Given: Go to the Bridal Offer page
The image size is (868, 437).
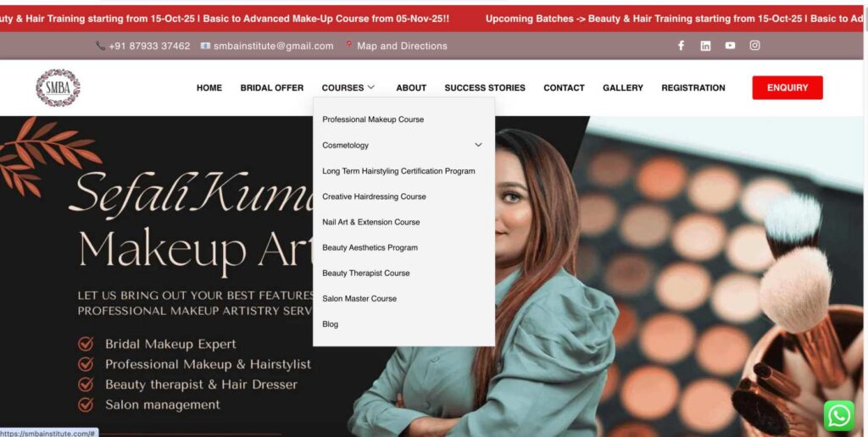Looking at the screenshot, I should point(271,88).
